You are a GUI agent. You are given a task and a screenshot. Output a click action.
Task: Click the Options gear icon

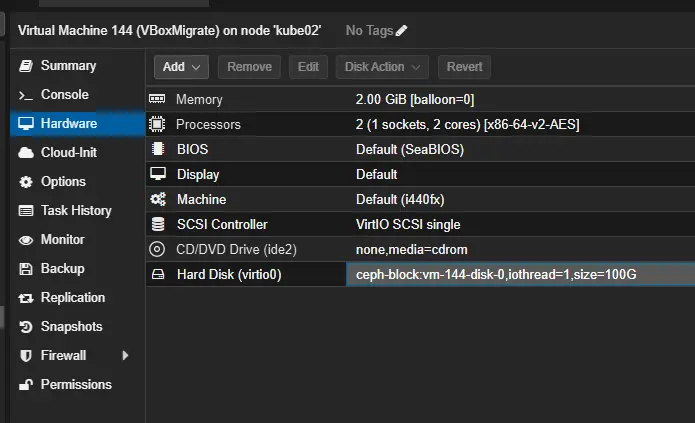coord(26,182)
